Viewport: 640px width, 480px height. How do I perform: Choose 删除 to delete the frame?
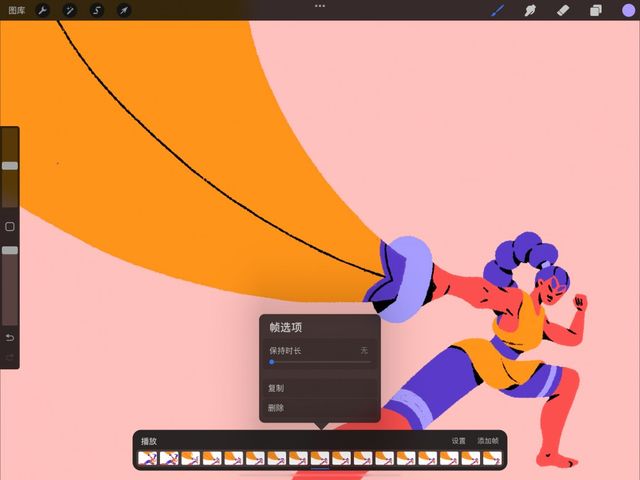point(320,408)
